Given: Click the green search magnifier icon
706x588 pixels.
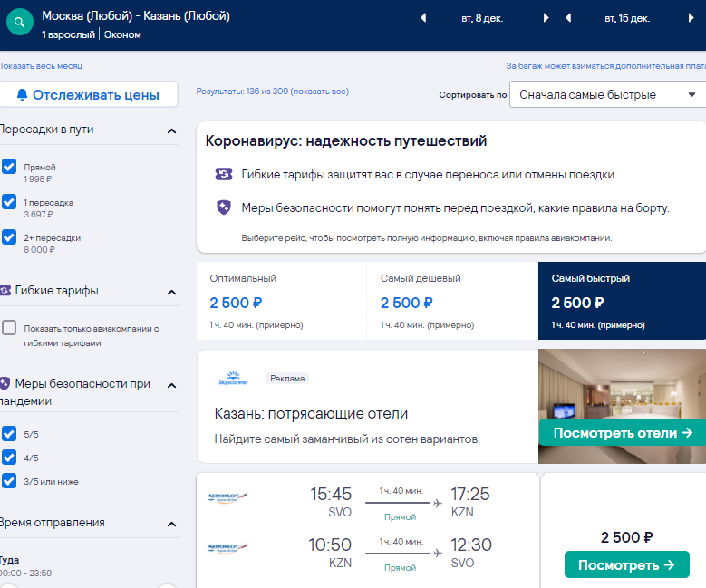Looking at the screenshot, I should (x=19, y=22).
